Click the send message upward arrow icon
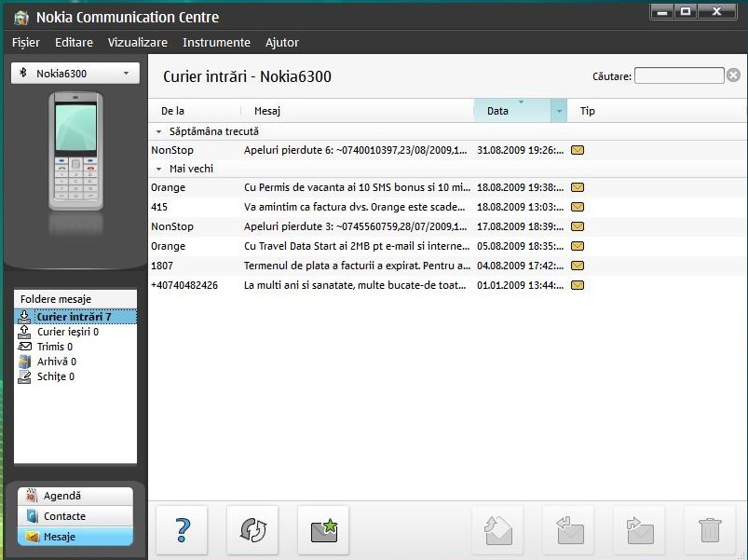This screenshot has width=748, height=560. click(x=497, y=530)
